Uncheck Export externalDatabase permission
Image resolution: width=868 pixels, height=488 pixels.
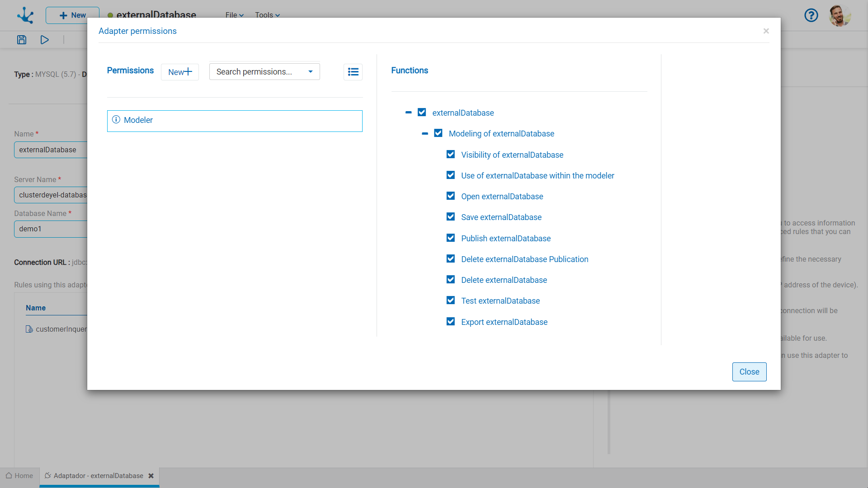click(x=451, y=322)
